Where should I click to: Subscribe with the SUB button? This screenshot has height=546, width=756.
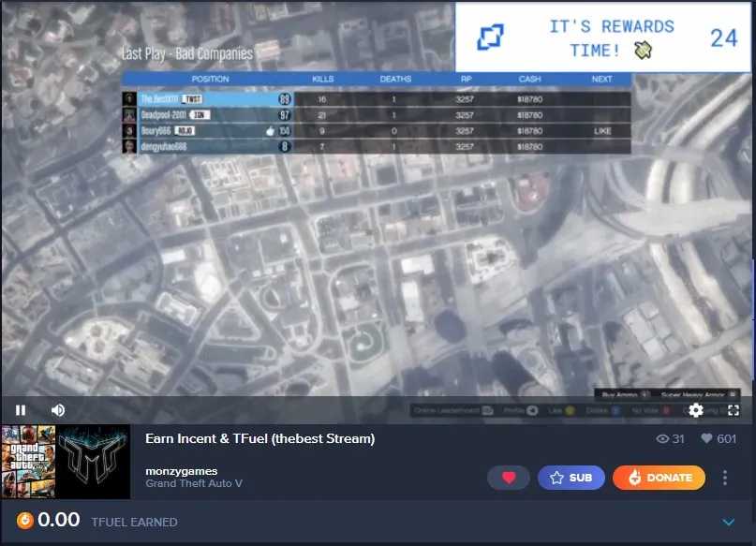571,478
